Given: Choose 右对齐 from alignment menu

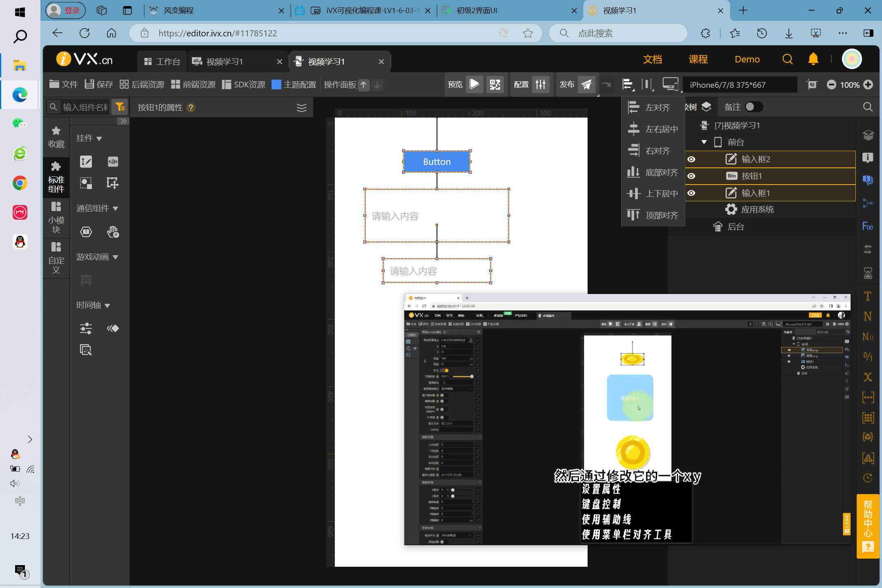Looking at the screenshot, I should pyautogui.click(x=653, y=151).
